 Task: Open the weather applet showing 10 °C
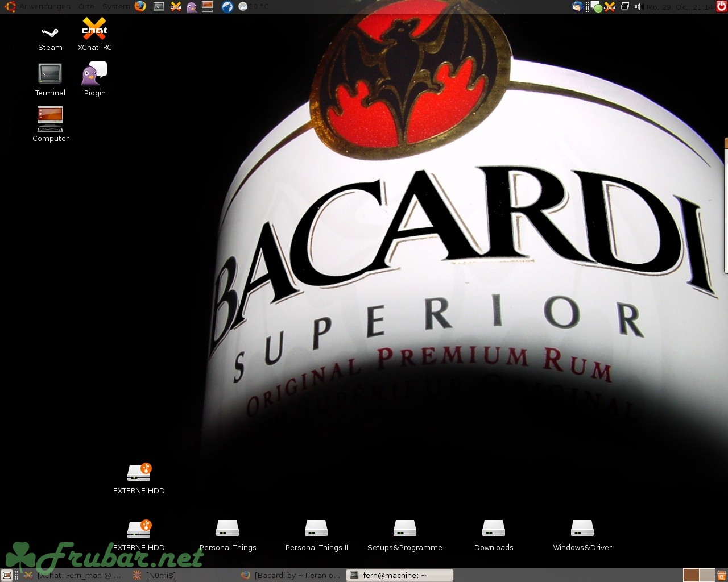tap(253, 7)
